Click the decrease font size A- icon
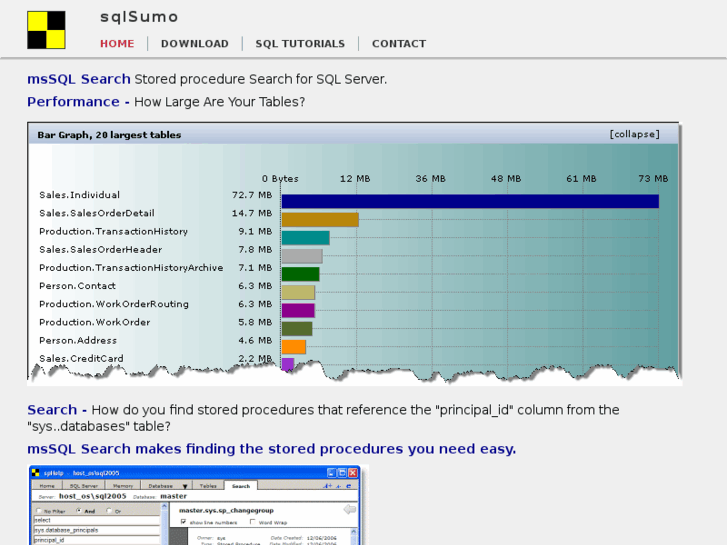Viewport: 727px width, 545px height. pos(338,487)
